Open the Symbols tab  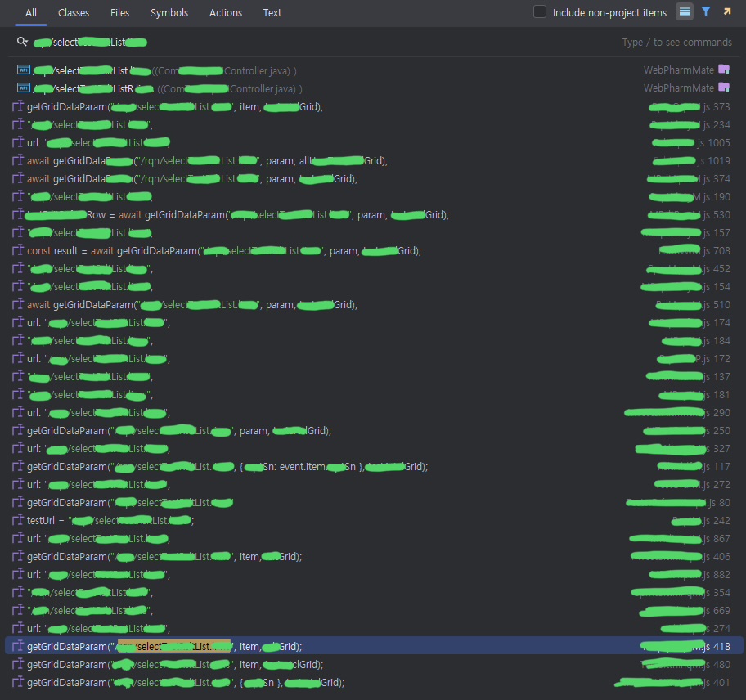[x=169, y=13]
